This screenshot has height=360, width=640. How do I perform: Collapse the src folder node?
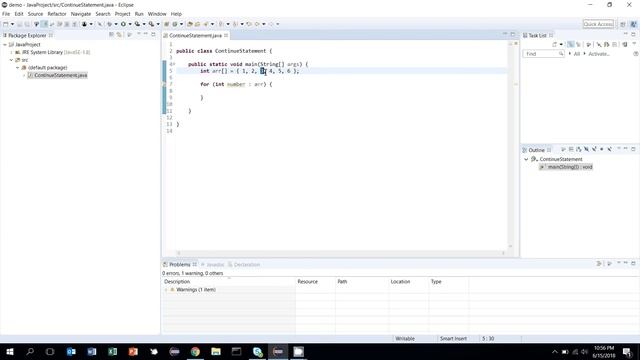pyautogui.click(x=11, y=60)
